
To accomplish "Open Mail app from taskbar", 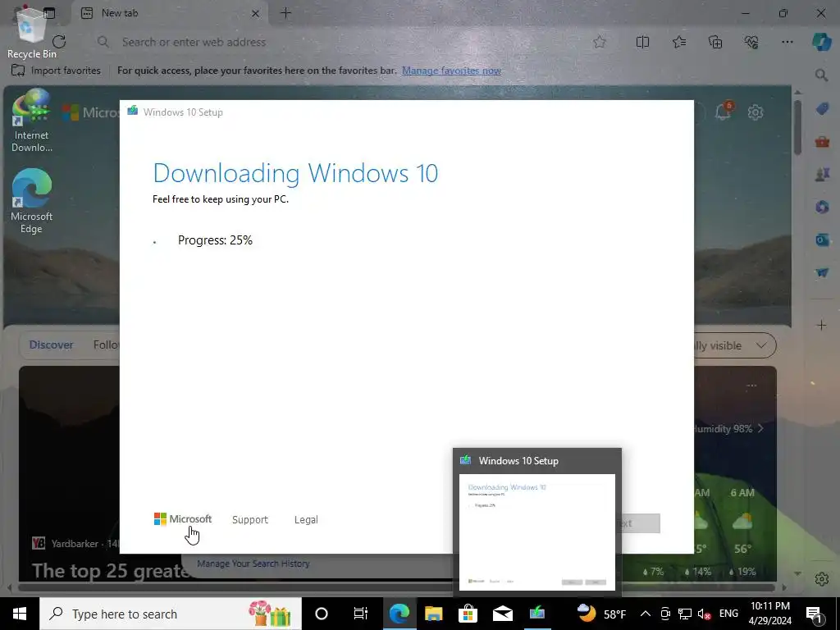I will 503,614.
